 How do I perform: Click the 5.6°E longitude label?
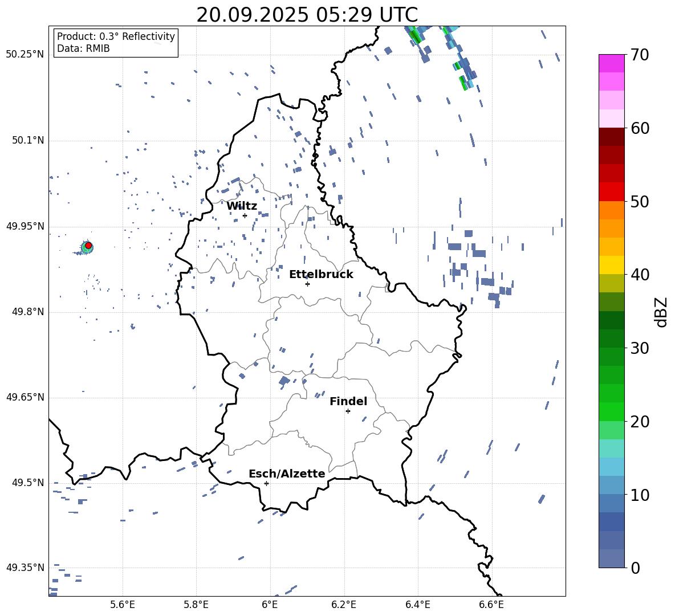click(x=123, y=605)
